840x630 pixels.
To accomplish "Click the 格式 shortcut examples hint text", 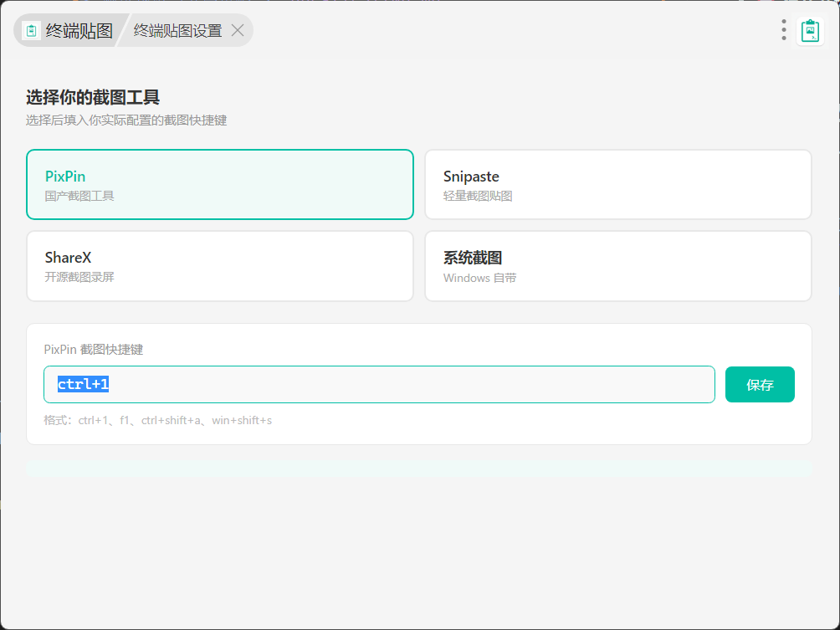I will (x=158, y=420).
